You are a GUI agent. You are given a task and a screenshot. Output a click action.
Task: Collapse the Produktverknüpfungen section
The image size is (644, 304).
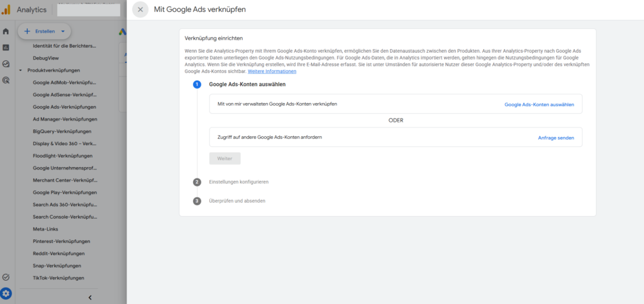pyautogui.click(x=21, y=70)
